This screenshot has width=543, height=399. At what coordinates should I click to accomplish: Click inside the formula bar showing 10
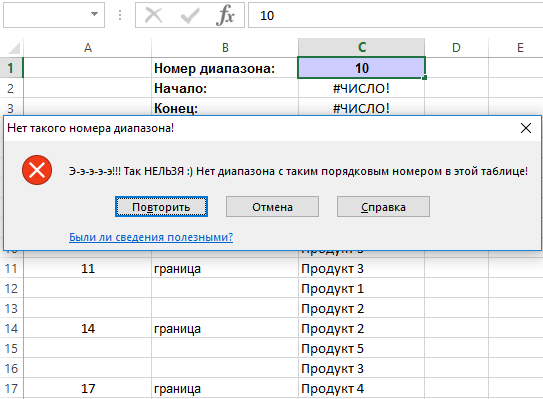[x=395, y=15]
